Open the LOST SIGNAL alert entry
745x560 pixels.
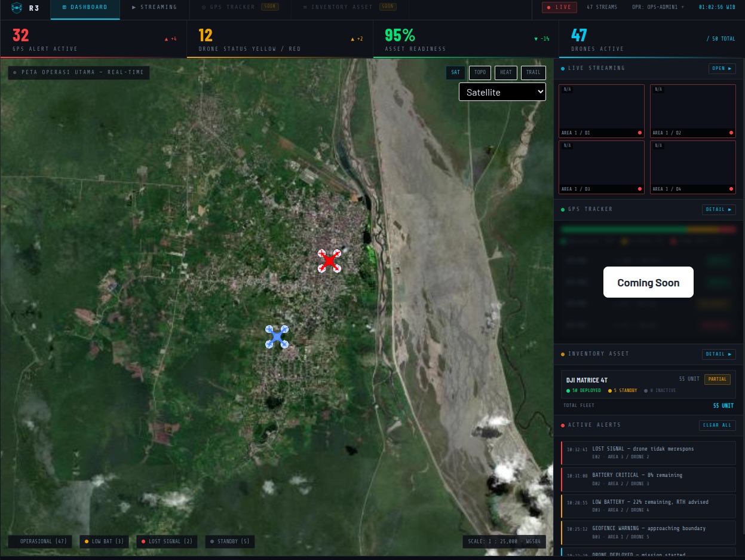tap(648, 453)
